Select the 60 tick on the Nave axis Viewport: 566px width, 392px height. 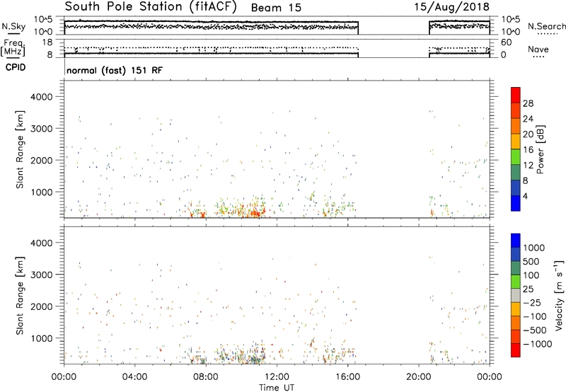[x=506, y=42]
